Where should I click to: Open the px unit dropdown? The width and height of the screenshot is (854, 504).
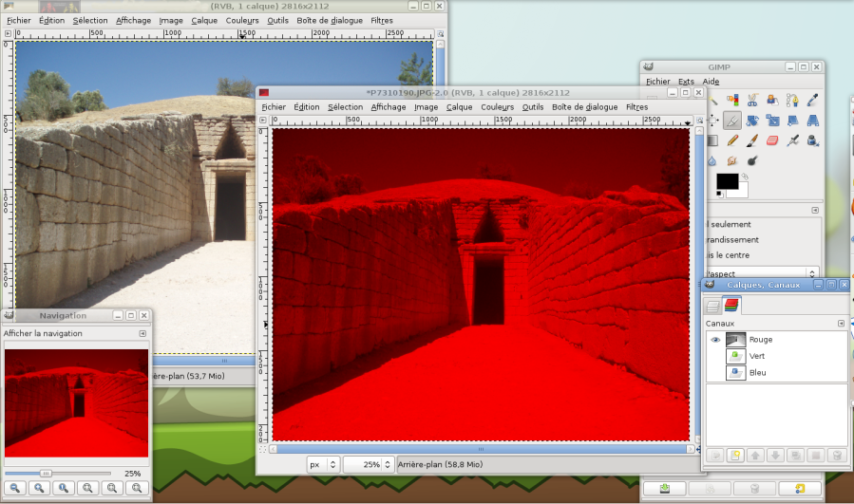pyautogui.click(x=323, y=464)
